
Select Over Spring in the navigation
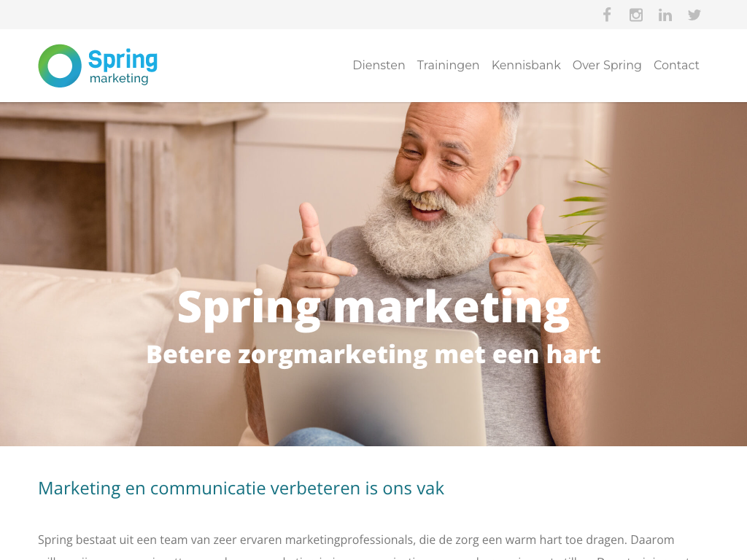607,65
